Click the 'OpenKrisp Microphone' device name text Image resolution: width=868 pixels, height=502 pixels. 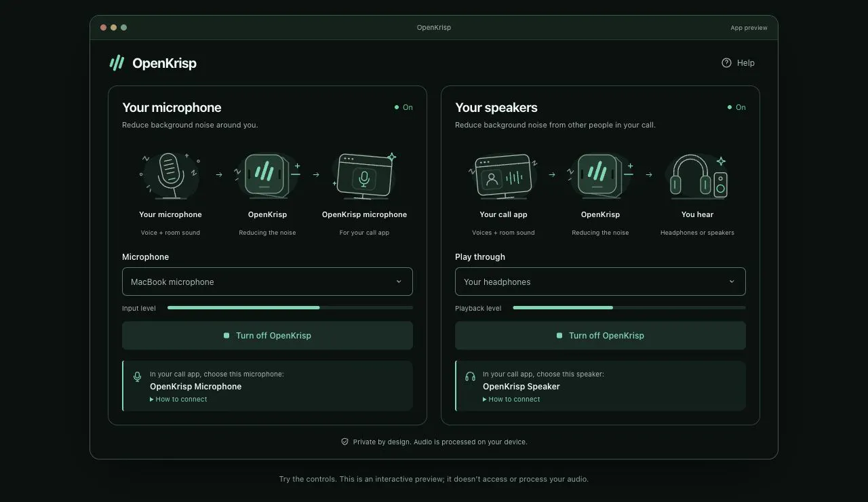pos(196,387)
